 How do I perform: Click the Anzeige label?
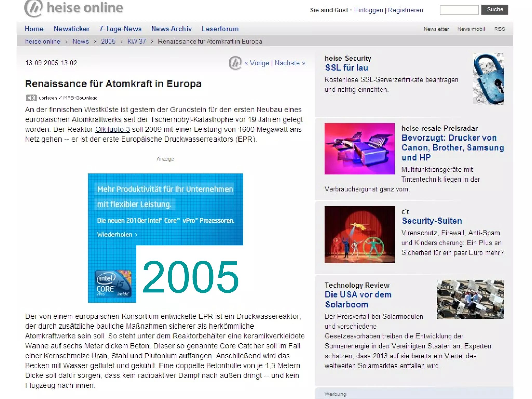165,159
